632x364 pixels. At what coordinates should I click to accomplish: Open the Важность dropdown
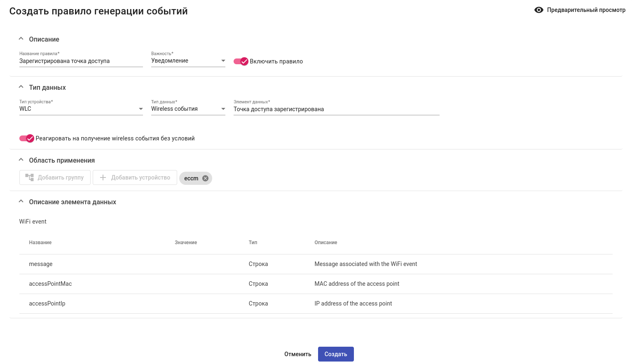[188, 61]
